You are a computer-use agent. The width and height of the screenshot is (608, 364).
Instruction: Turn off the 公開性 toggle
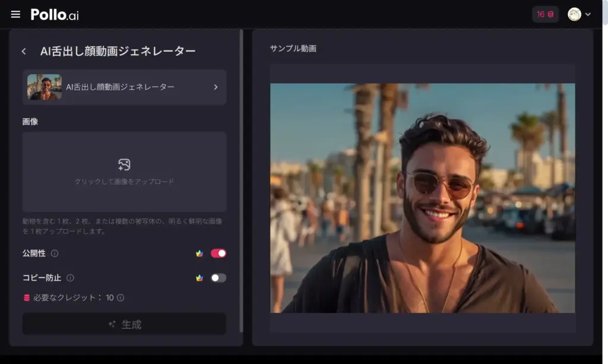[x=218, y=253]
